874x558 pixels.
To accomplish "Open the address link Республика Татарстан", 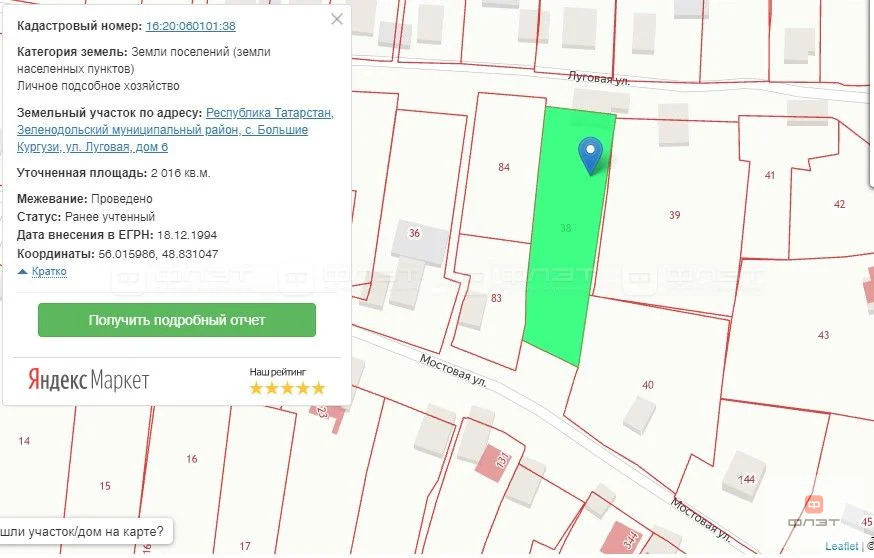I will pos(270,113).
